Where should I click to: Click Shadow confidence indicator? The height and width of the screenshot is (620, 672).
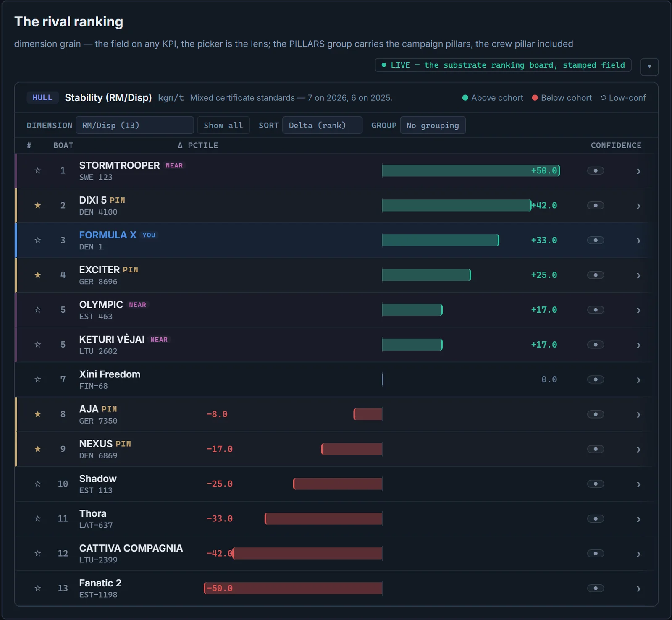pos(596,484)
